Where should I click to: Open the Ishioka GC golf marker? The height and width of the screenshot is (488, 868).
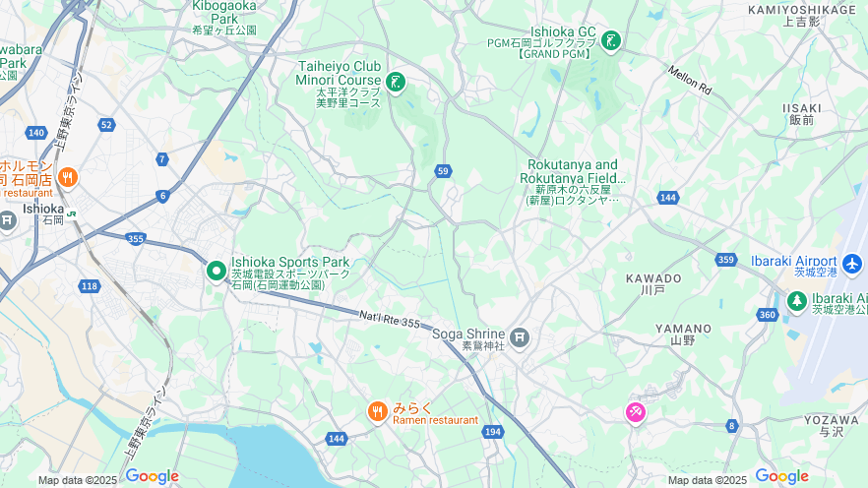[x=611, y=41]
